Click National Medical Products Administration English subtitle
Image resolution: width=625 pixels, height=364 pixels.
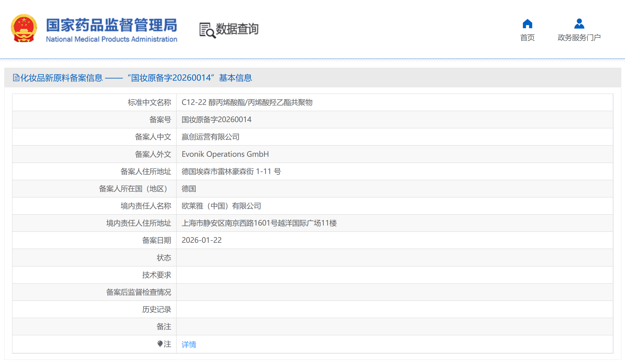pos(111,39)
